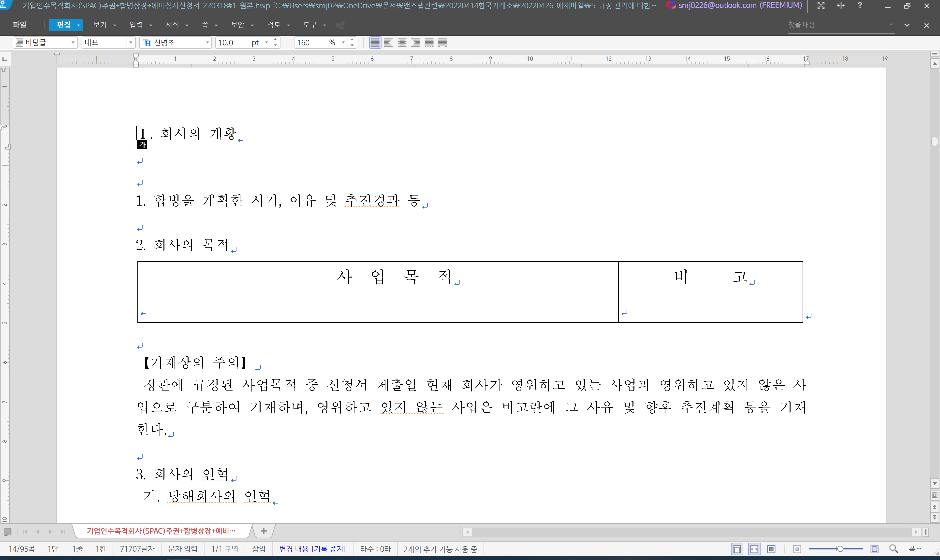Screen dimensions: 940x560
Task: Apply left paragraph alignment
Action: tap(388, 43)
